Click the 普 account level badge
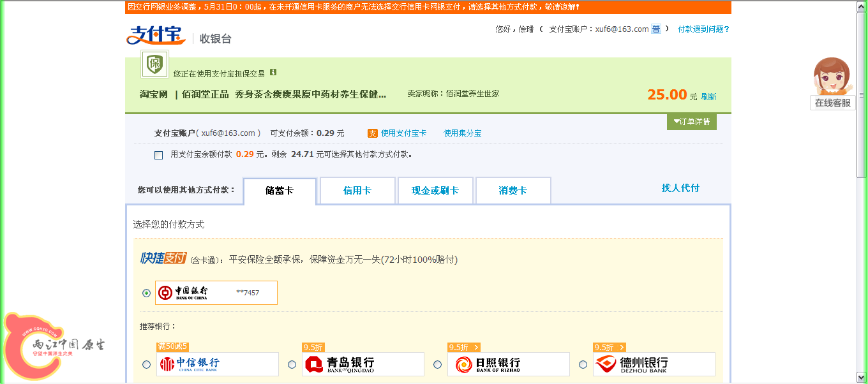This screenshot has height=384, width=868. point(655,29)
